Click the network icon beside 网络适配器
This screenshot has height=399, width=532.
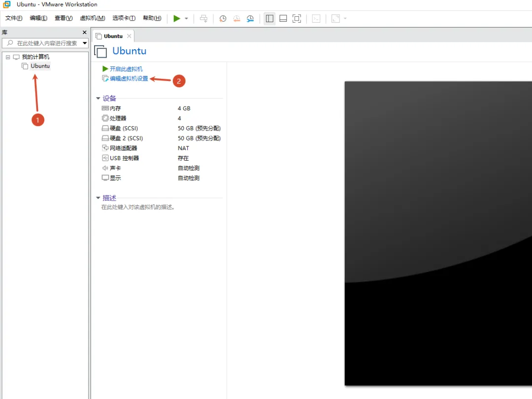click(105, 148)
